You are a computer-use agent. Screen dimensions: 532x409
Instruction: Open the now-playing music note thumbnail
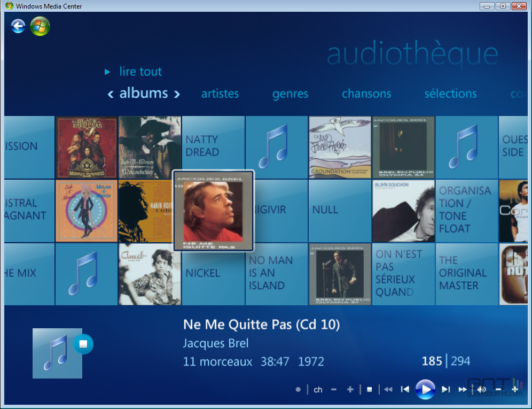[x=57, y=353]
